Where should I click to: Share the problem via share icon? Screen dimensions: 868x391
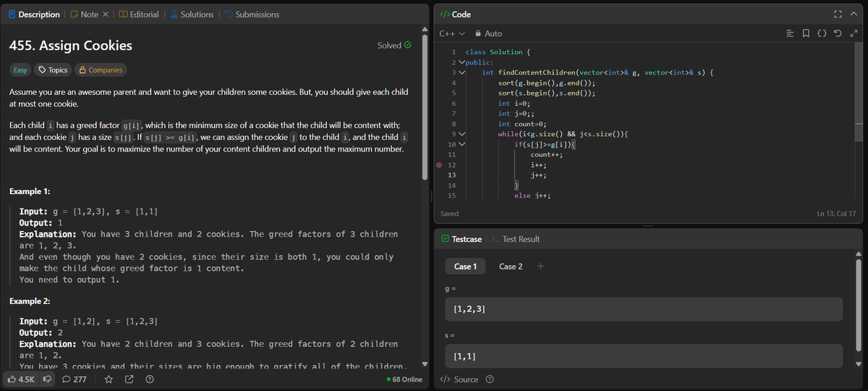pos(129,379)
